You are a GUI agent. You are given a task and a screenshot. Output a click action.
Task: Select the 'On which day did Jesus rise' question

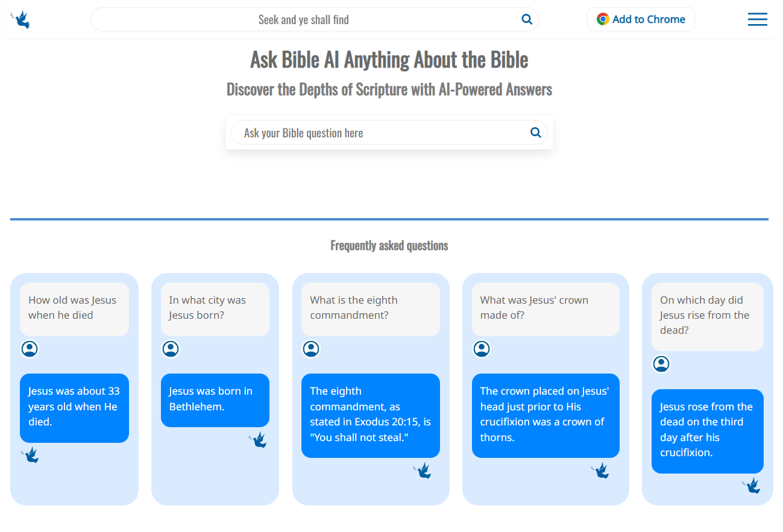click(707, 315)
